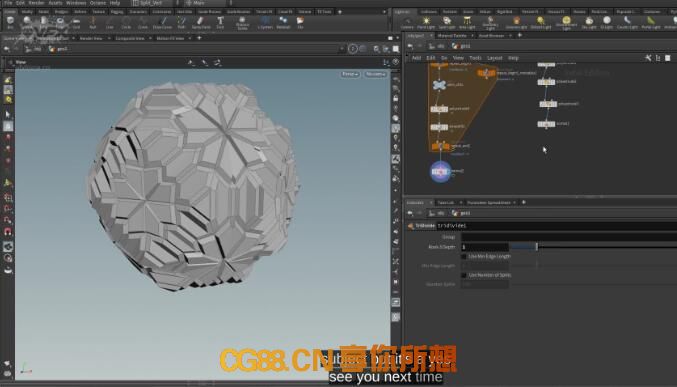
Task: Choose the Point Light shelf tool
Action: click(426, 22)
